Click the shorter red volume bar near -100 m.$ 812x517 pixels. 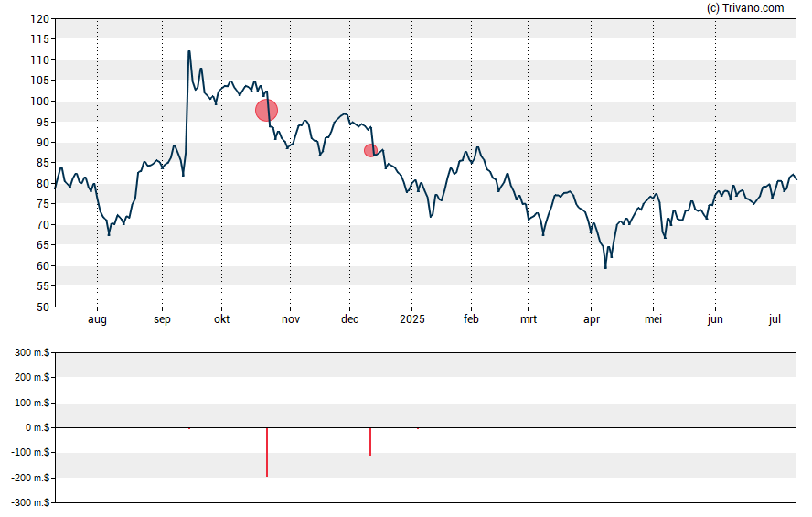[x=370, y=441]
